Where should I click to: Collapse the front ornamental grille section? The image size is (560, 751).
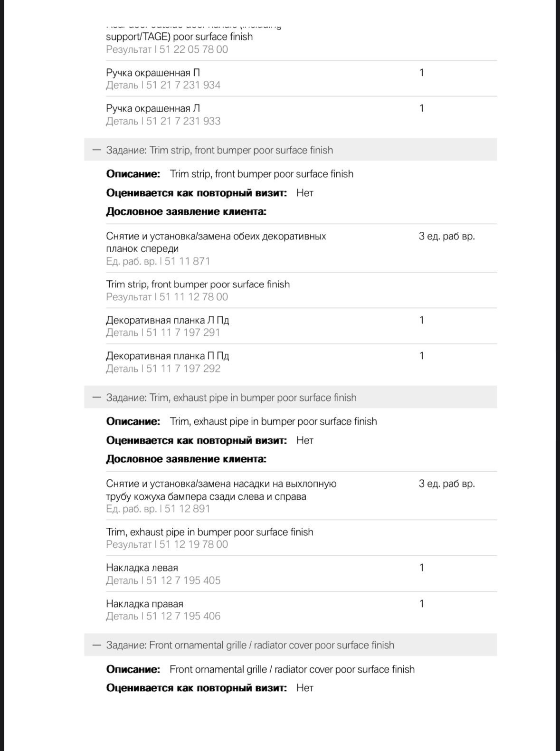(x=97, y=645)
